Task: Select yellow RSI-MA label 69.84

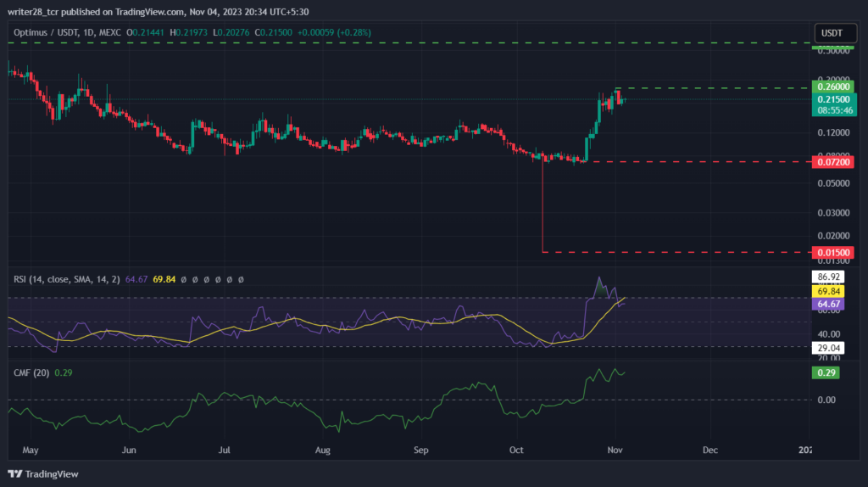Action: pos(828,291)
